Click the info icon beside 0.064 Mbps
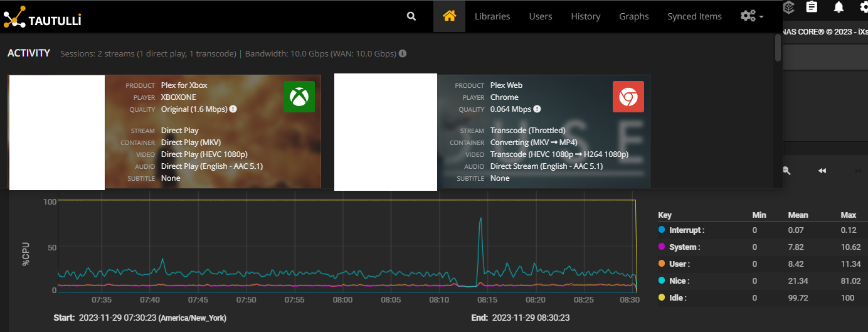The height and width of the screenshot is (332, 868). pyautogui.click(x=538, y=109)
